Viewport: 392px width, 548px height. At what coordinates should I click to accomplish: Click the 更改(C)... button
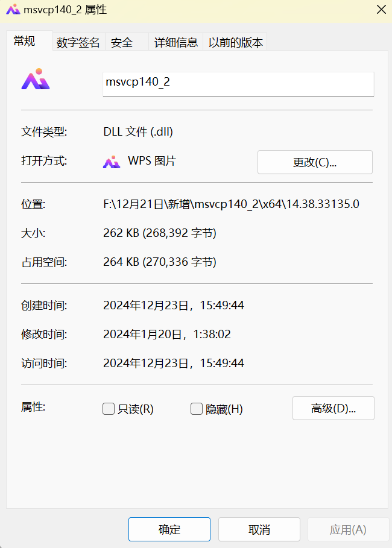point(315,162)
